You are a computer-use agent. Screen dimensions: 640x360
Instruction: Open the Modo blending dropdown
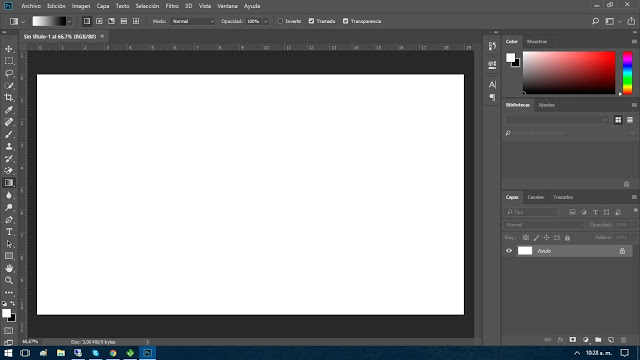(193, 21)
